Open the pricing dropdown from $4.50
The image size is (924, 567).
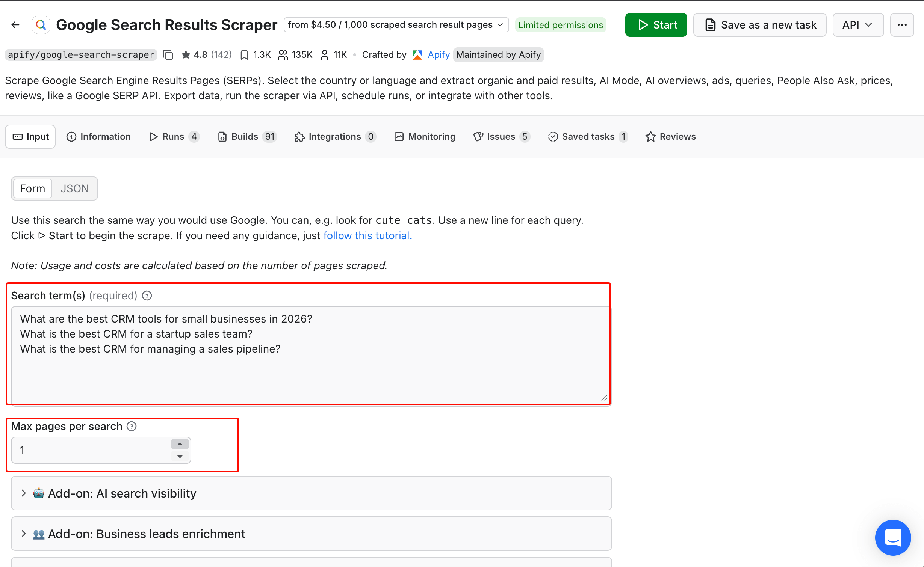396,25
